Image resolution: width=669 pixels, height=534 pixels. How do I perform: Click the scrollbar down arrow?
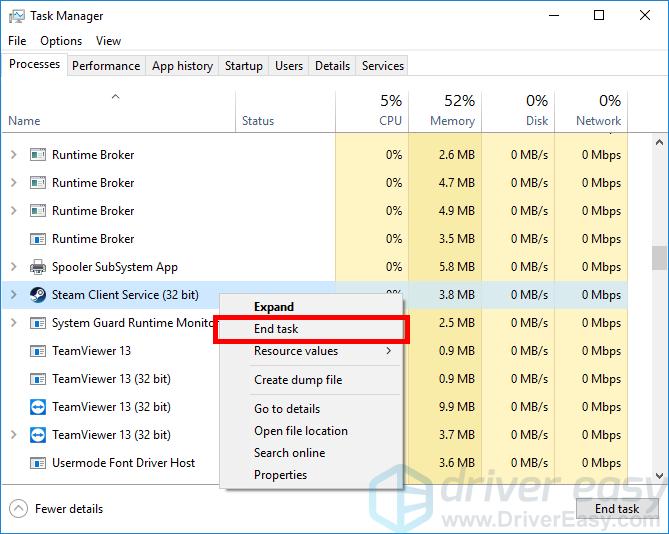point(660,476)
